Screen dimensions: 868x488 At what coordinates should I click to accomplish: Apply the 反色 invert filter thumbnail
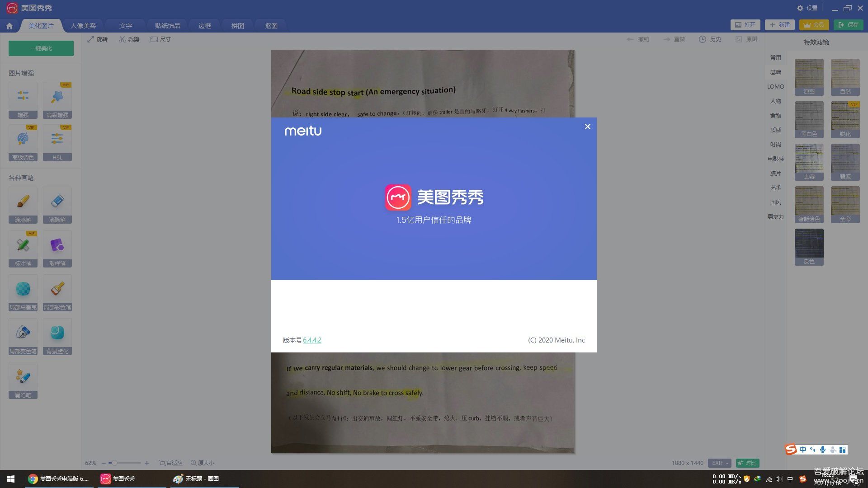809,246
